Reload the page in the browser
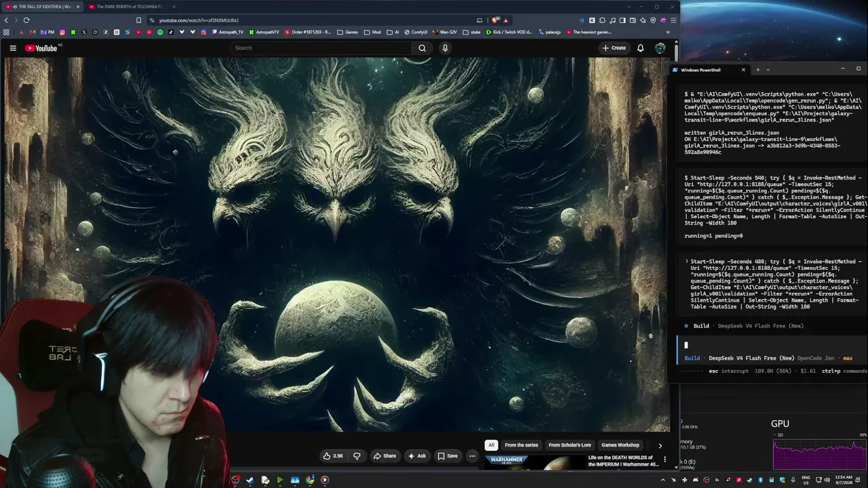 coord(26,20)
